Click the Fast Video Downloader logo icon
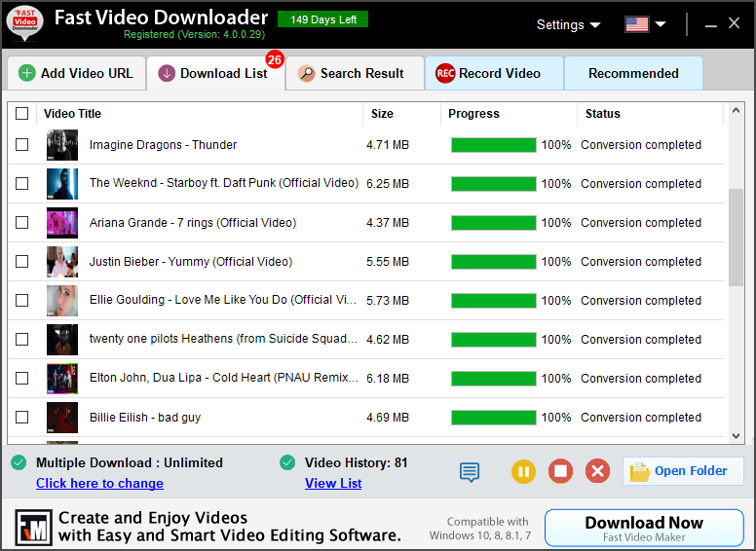Image resolution: width=756 pixels, height=551 pixels. (x=24, y=23)
